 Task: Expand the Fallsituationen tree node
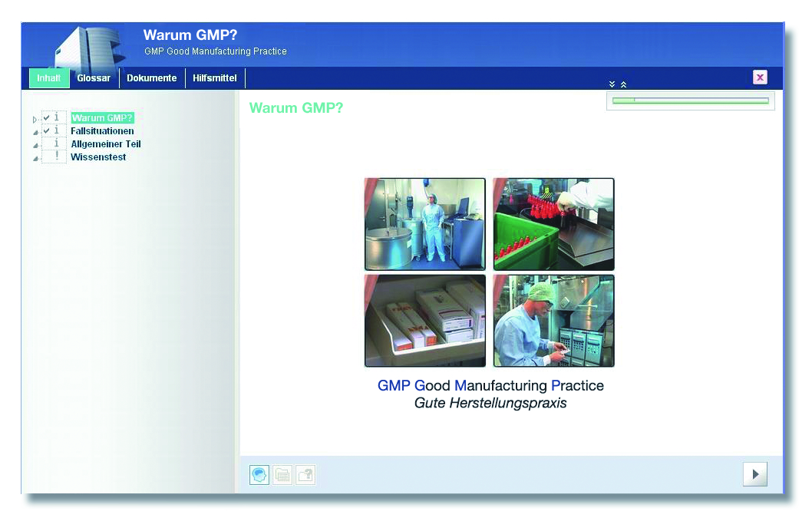coord(35,133)
